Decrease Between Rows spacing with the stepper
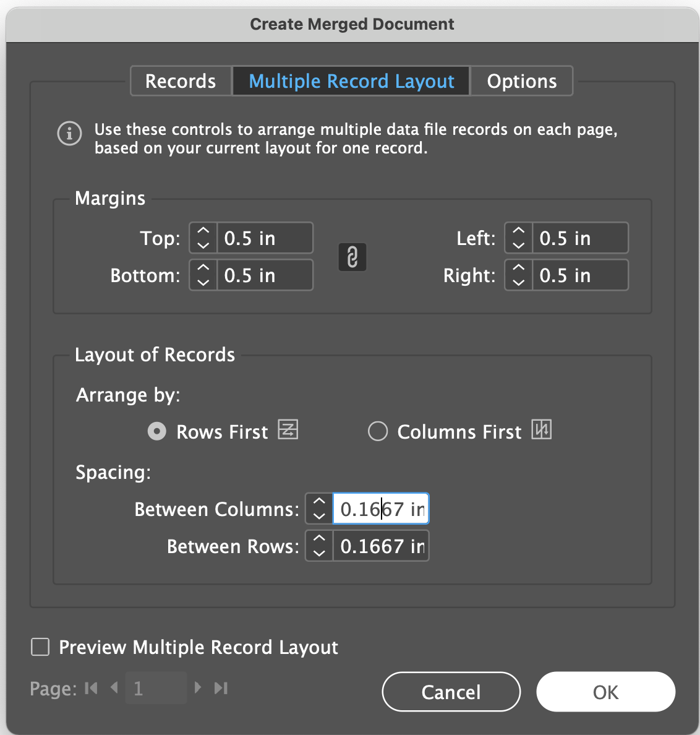Image resolution: width=700 pixels, height=735 pixels. click(x=318, y=552)
